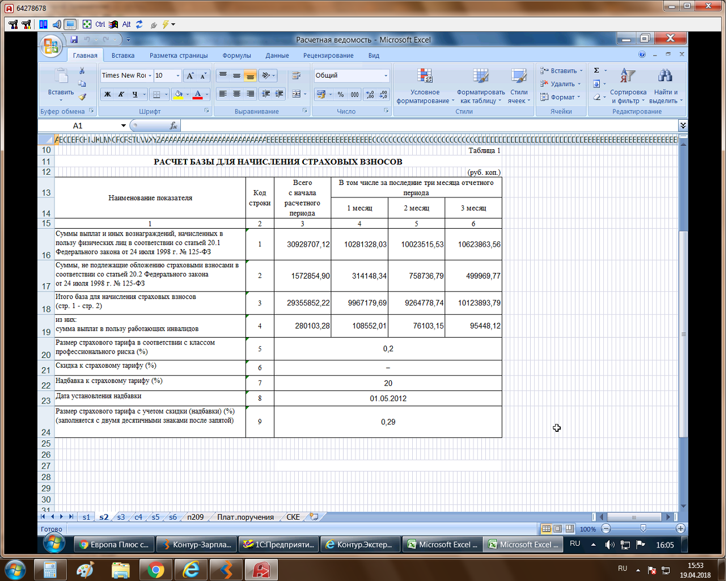Click the Fill down arrow icon

pos(596,84)
